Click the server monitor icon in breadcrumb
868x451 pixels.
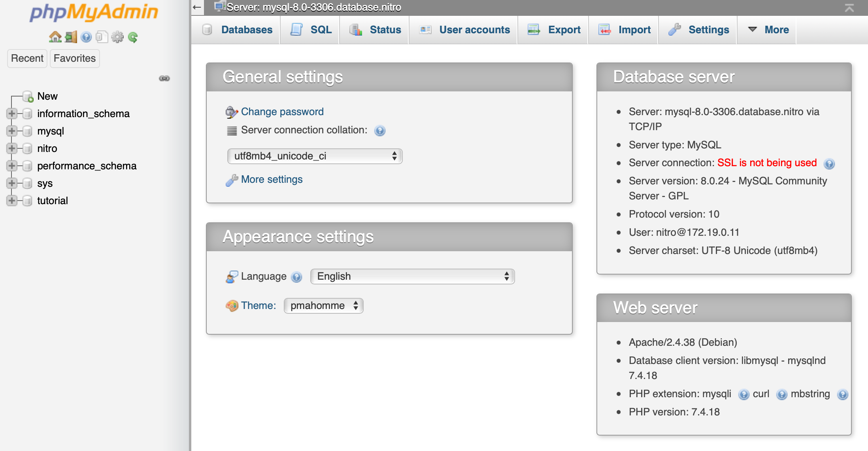click(x=219, y=7)
